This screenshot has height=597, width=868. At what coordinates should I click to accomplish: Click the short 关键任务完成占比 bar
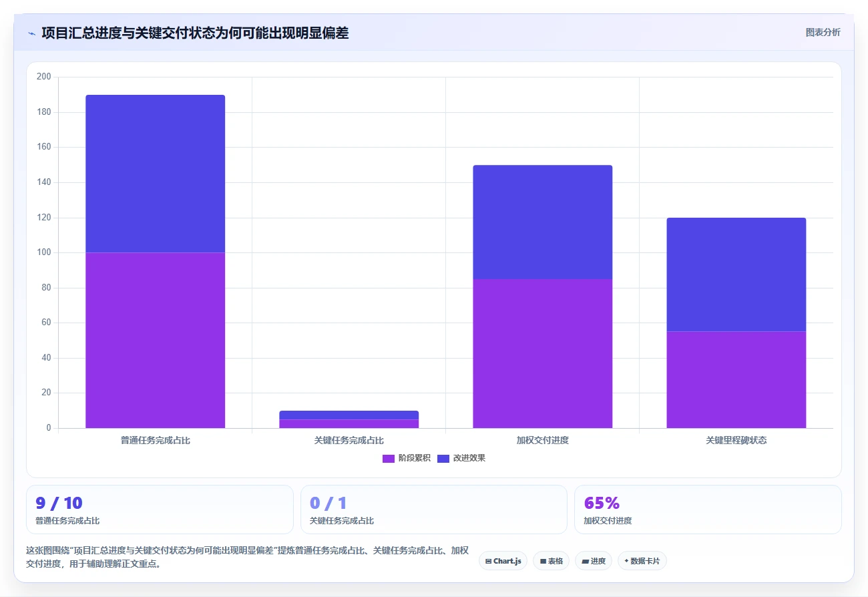point(349,419)
